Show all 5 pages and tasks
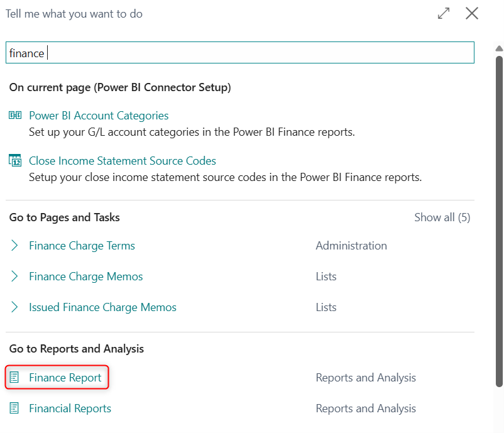The height and width of the screenshot is (433, 504). [x=442, y=217]
